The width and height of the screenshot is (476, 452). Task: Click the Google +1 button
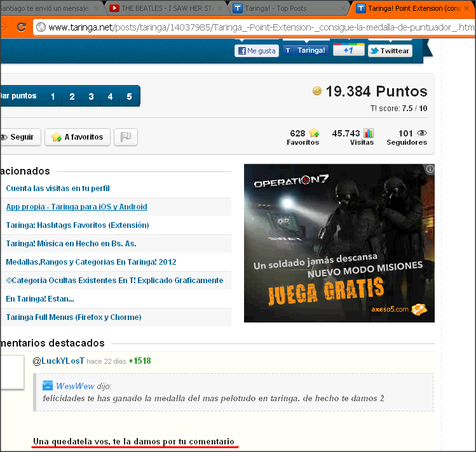pyautogui.click(x=348, y=50)
